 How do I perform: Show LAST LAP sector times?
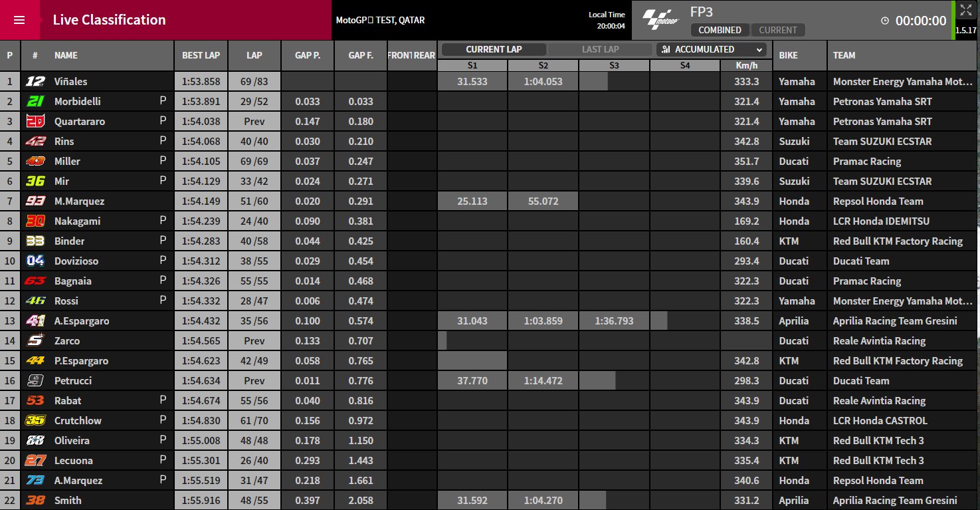coord(601,49)
